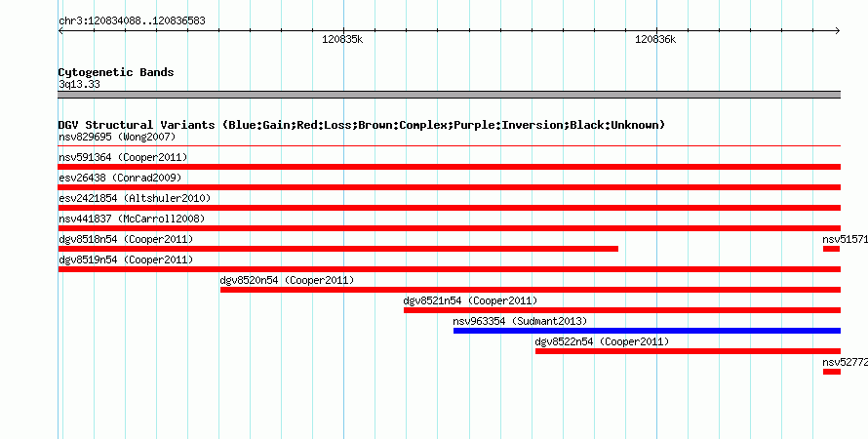Image resolution: width=868 pixels, height=439 pixels.
Task: Open the dgv8522n54 (Cooper2011) label
Action: 602,341
